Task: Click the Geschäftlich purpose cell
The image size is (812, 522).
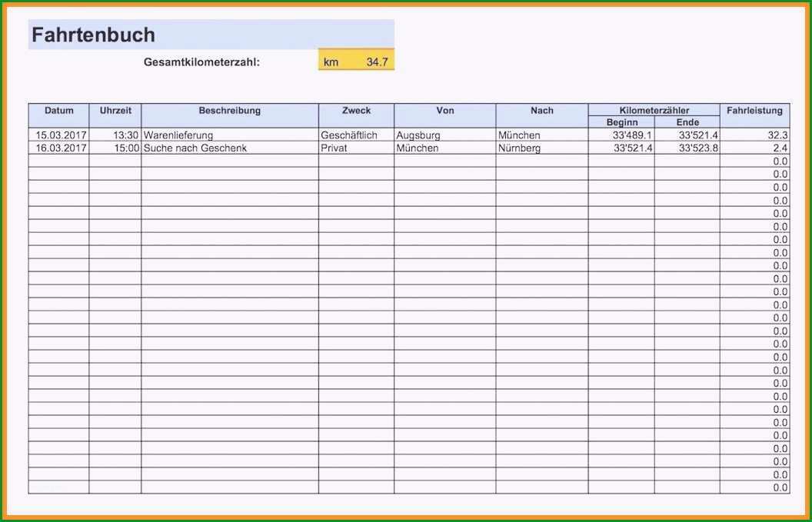Action: (x=356, y=135)
